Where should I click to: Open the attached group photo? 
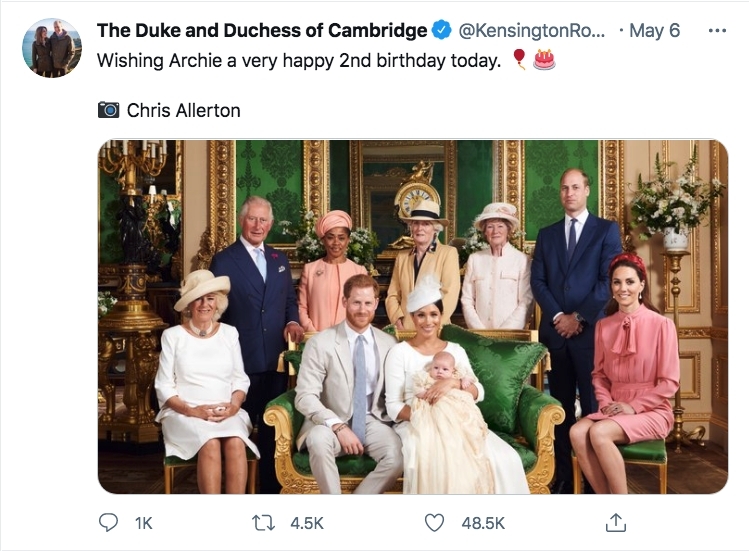[x=412, y=316]
